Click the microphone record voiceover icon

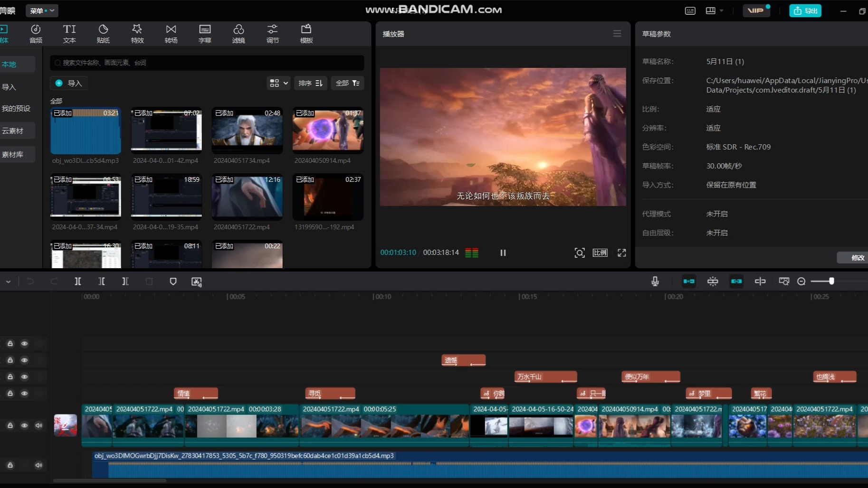655,282
